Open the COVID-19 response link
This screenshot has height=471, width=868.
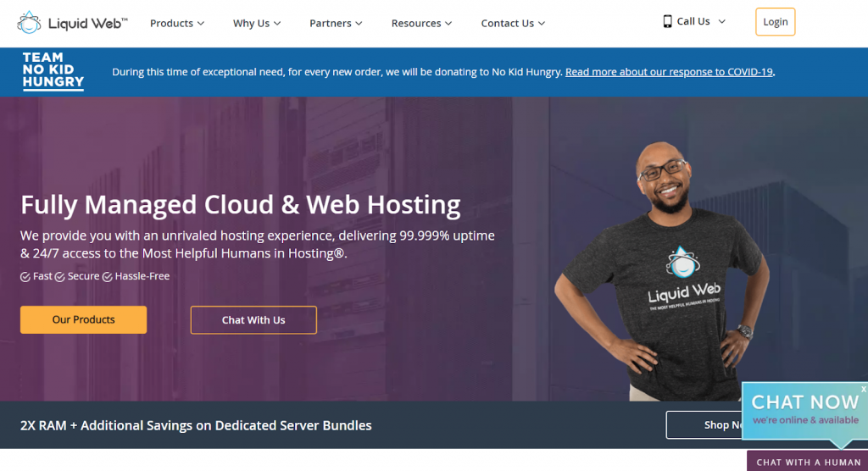click(x=669, y=72)
